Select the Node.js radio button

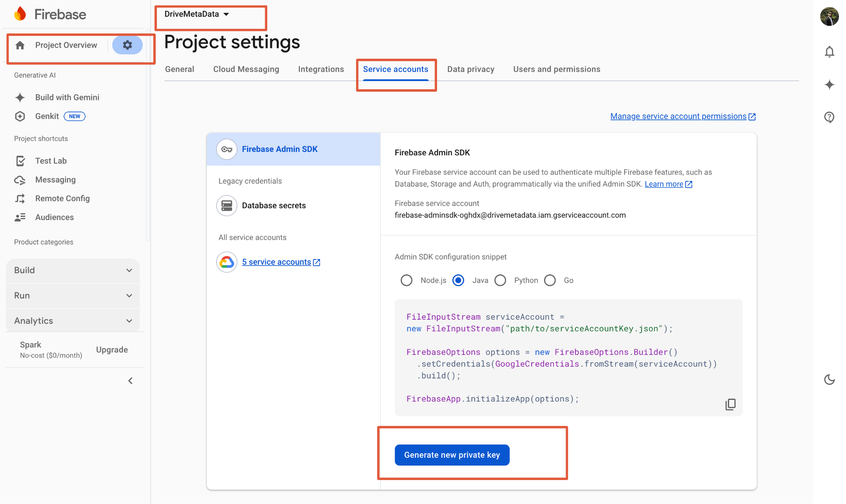406,281
